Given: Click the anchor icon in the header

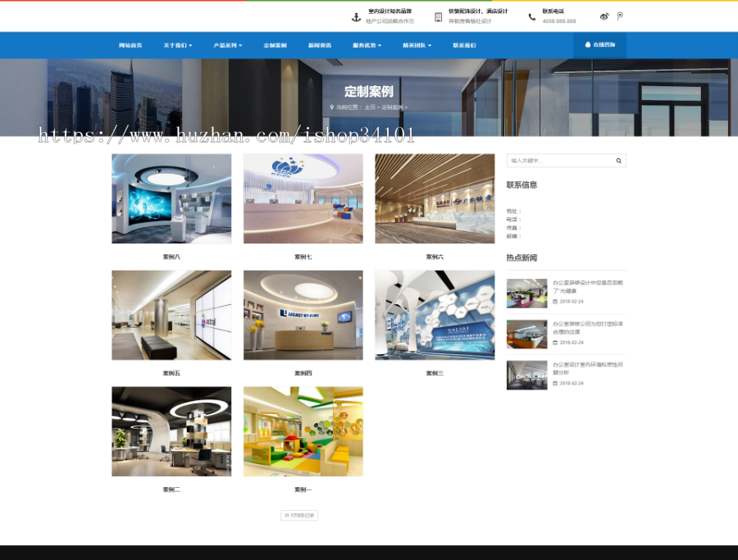Looking at the screenshot, I should 357,17.
